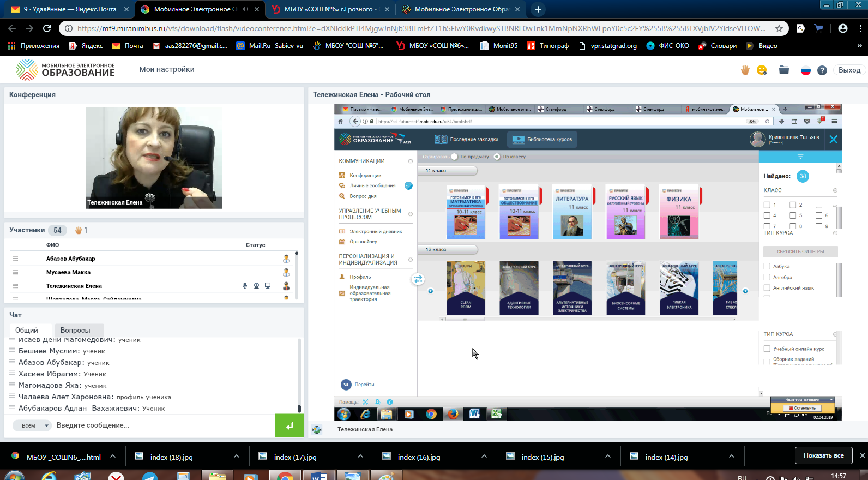Viewport: 868px width, 480px height.
Task: Switch to the Общий chat tab
Action: tap(27, 330)
